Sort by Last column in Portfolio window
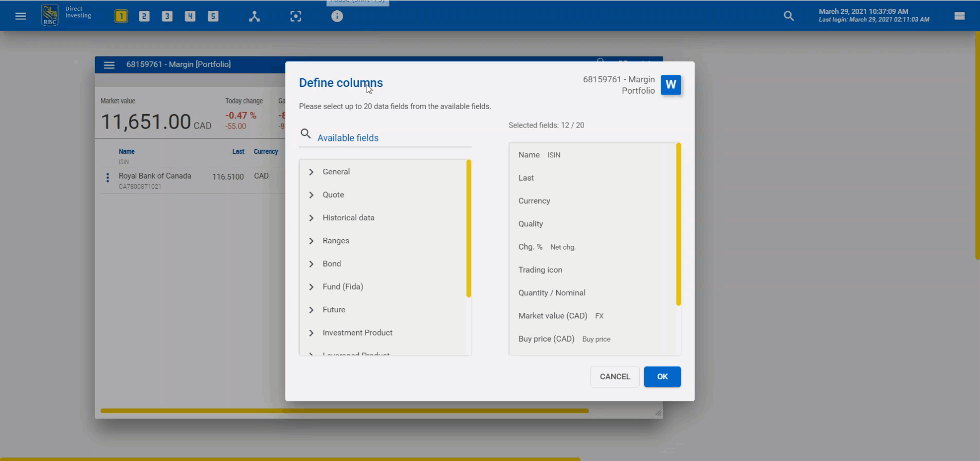Viewport: 980px width, 461px height. (238, 151)
